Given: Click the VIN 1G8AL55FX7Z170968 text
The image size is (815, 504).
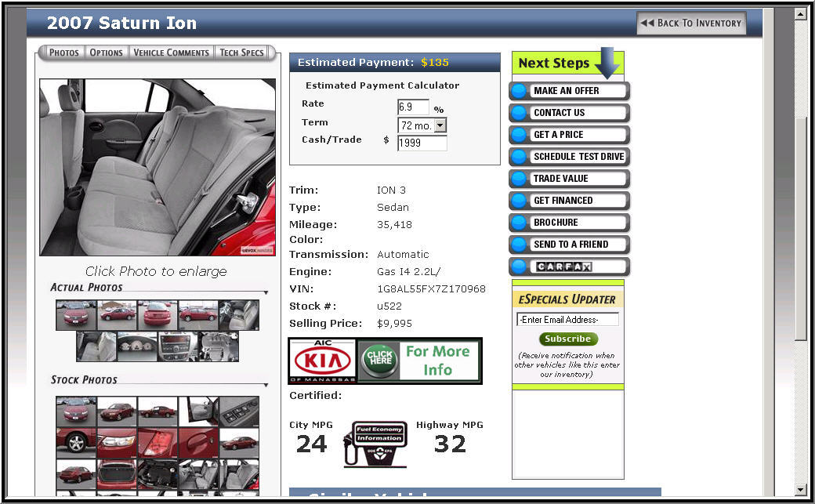Looking at the screenshot, I should click(432, 289).
